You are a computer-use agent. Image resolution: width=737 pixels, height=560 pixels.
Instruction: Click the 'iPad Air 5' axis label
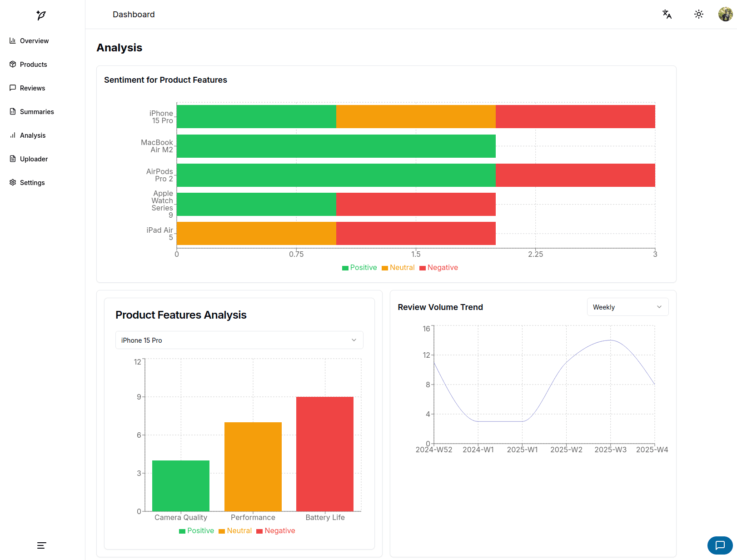click(160, 234)
